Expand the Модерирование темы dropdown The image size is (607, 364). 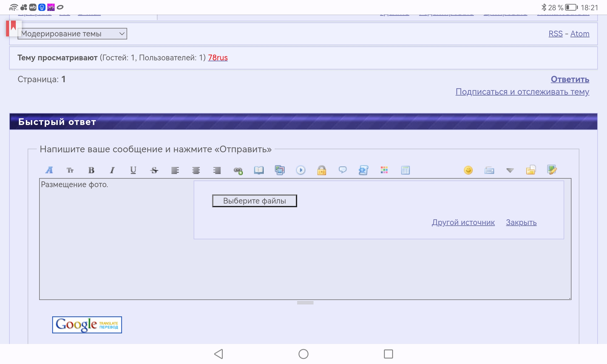[72, 34]
